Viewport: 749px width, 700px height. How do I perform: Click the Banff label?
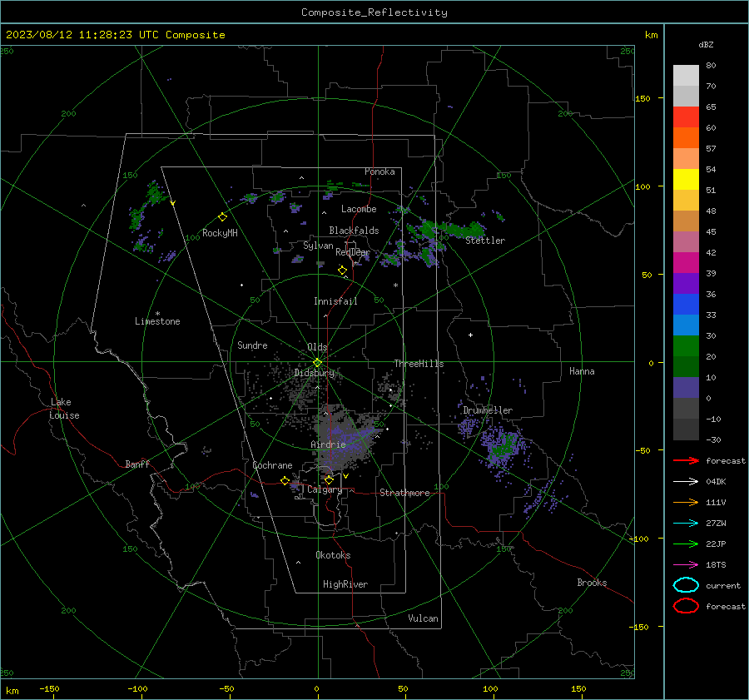(137, 464)
